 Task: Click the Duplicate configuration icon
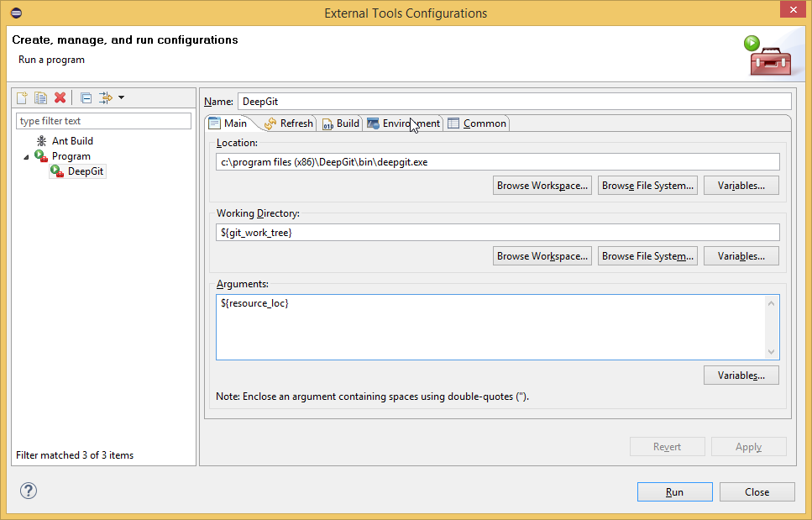tap(40, 98)
